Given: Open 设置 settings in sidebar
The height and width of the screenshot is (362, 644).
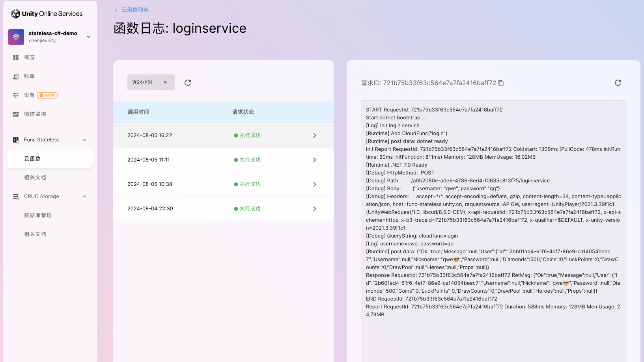Looking at the screenshot, I should (29, 95).
